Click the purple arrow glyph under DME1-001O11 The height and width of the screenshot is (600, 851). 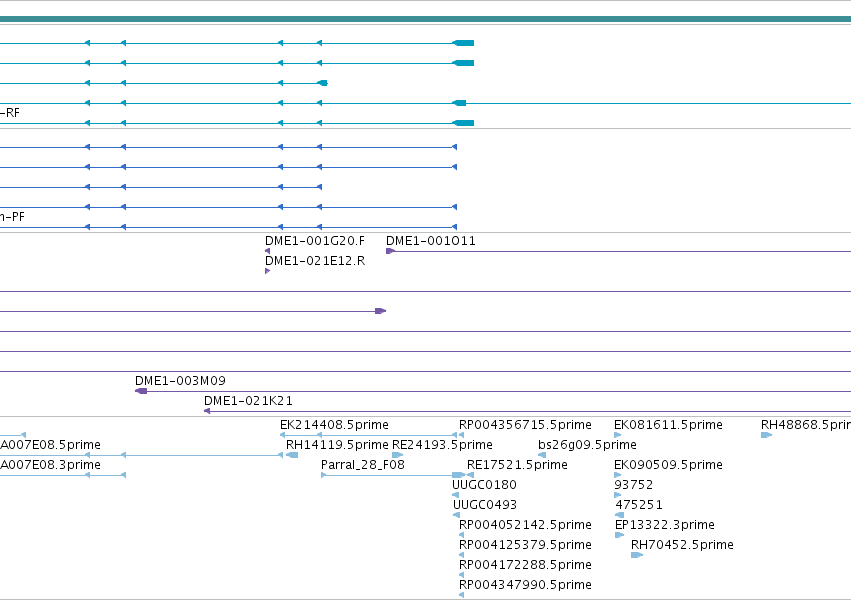coord(390,251)
